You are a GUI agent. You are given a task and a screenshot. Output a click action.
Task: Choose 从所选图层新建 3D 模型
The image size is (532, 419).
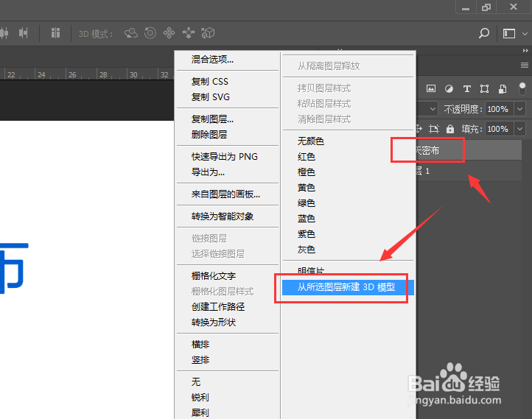348,287
